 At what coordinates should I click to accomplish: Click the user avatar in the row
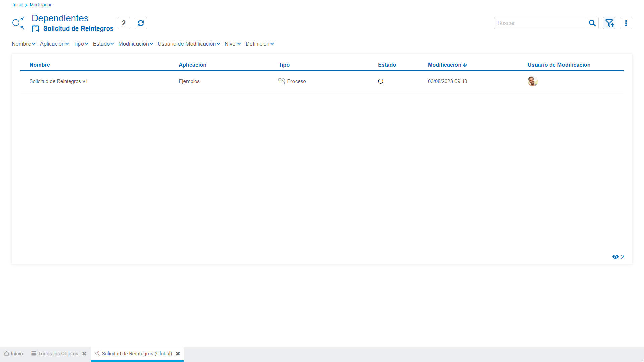pos(533,81)
